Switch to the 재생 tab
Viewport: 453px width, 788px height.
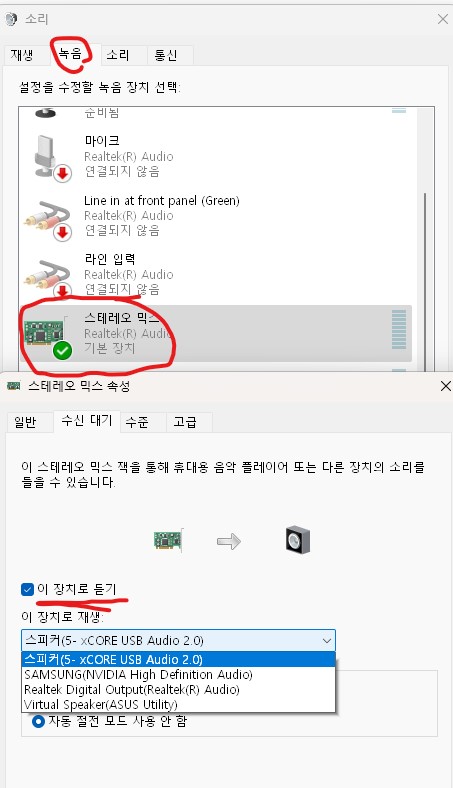pos(22,55)
